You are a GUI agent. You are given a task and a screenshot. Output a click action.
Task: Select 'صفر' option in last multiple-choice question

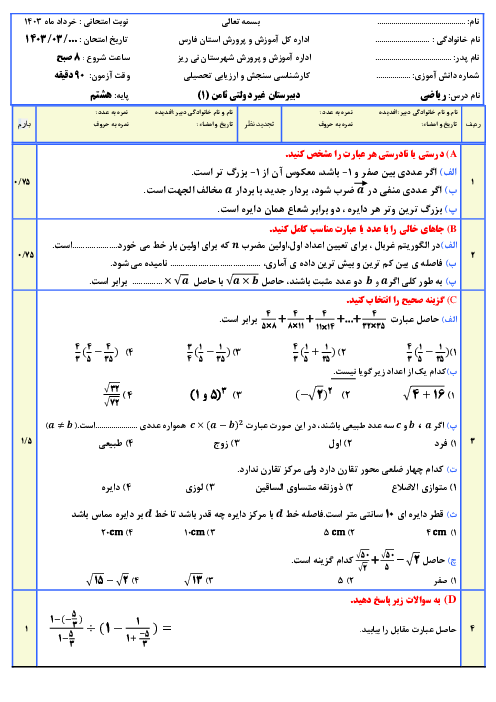[x=445, y=581]
